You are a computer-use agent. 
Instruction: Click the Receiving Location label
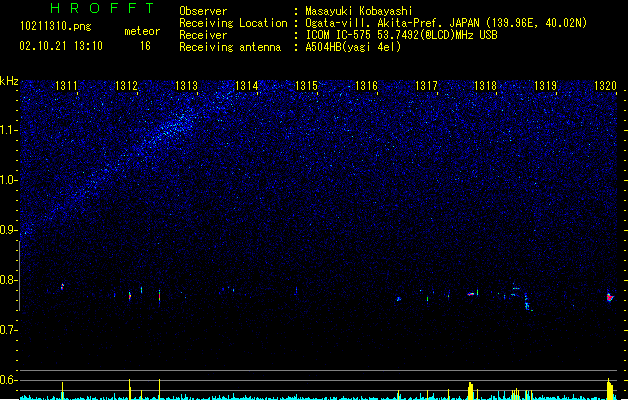tap(233, 23)
